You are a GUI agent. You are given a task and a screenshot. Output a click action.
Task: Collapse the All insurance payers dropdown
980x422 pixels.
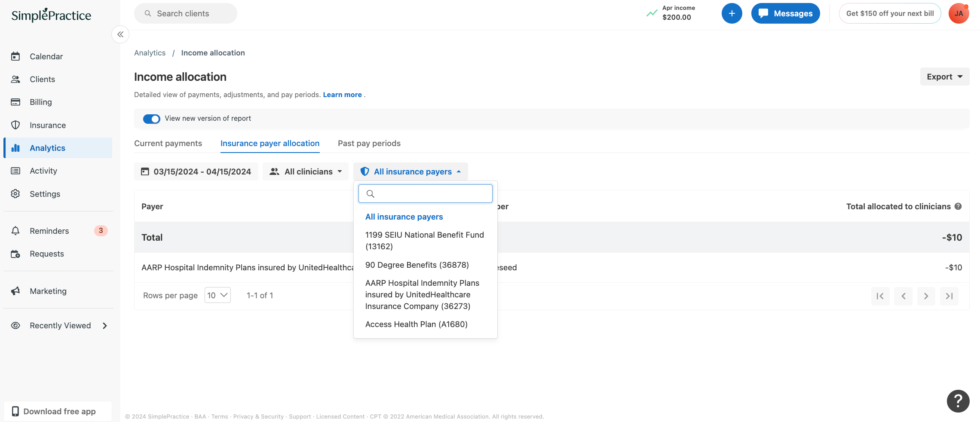pyautogui.click(x=410, y=171)
